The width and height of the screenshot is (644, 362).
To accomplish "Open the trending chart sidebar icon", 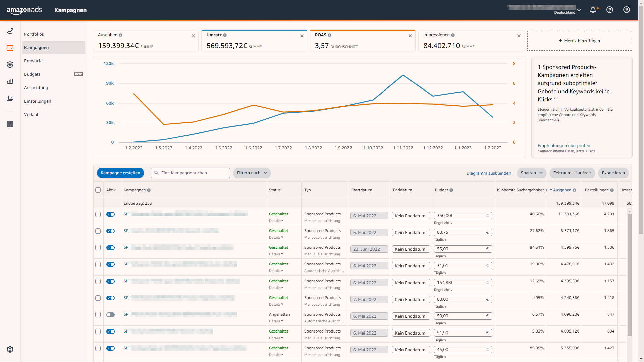I will 10,32.
